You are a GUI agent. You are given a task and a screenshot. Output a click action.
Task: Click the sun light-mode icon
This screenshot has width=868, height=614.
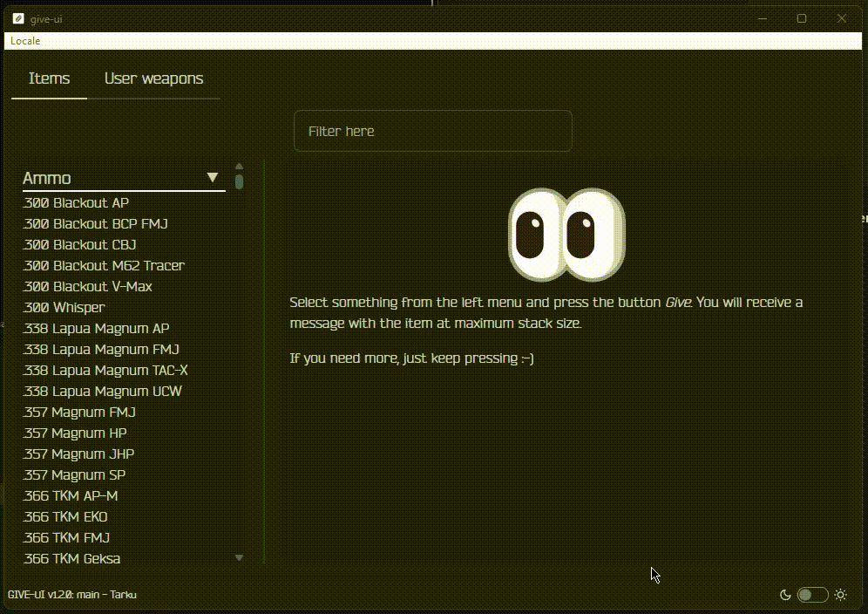click(x=840, y=595)
